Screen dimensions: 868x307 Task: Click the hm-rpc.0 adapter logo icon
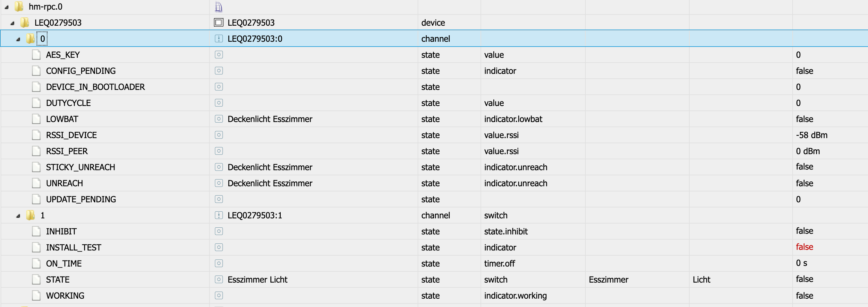[x=219, y=7]
